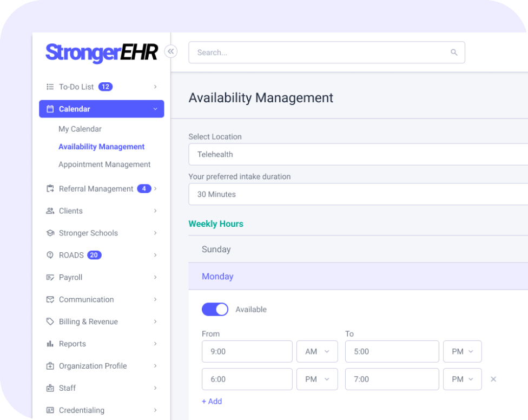The width and height of the screenshot is (528, 420).
Task: Open the Select Location dropdown
Action: click(x=357, y=154)
